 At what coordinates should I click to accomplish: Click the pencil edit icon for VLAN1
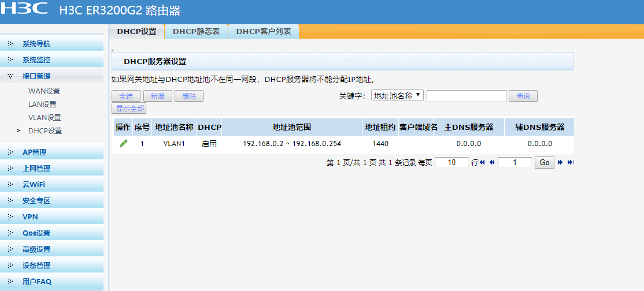point(123,144)
